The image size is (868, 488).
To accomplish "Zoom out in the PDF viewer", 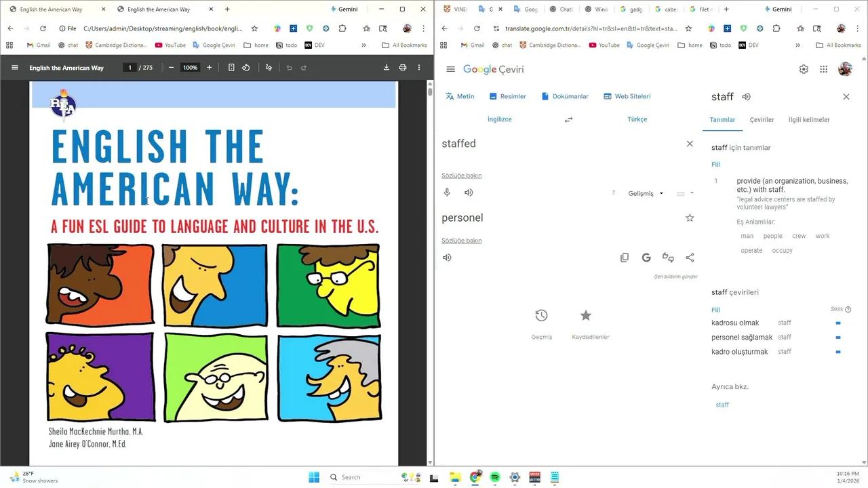I will pos(171,68).
